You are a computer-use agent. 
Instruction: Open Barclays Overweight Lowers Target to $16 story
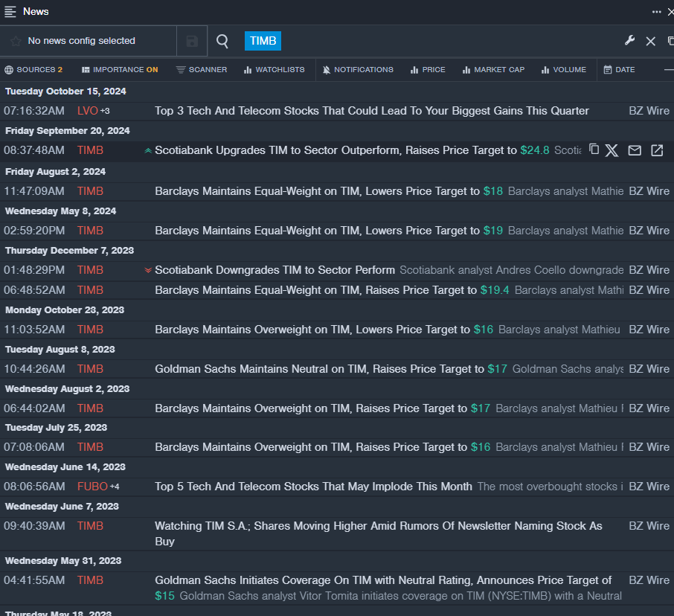[324, 330]
